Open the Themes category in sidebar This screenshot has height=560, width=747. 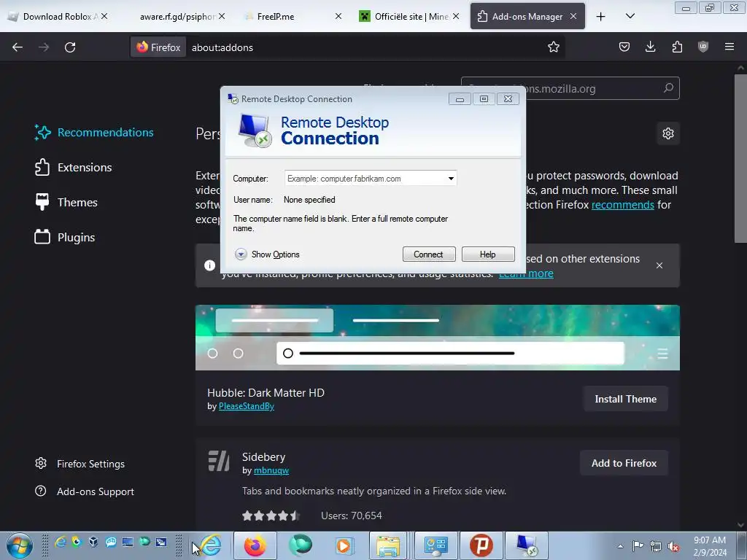(x=66, y=203)
